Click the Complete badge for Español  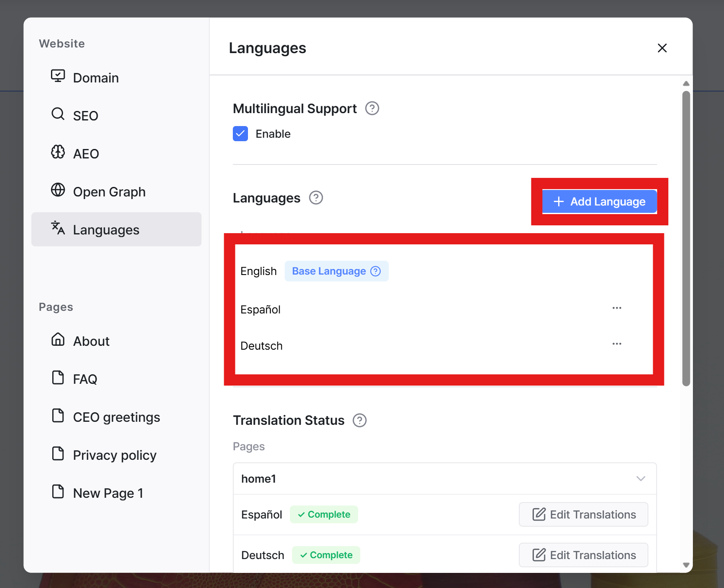(324, 514)
